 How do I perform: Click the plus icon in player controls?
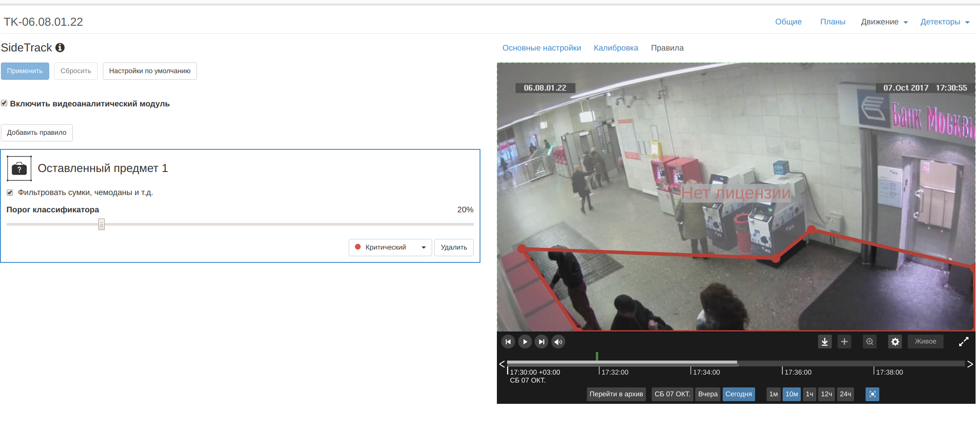point(844,342)
